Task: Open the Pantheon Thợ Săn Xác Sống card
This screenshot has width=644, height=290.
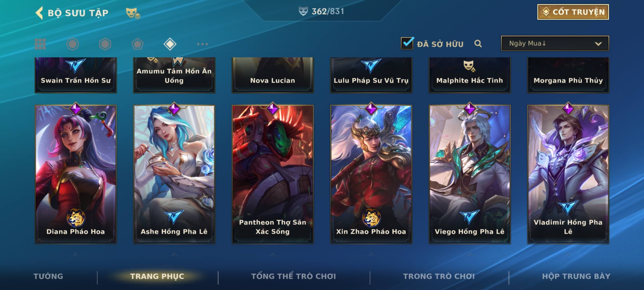Action: pyautogui.click(x=273, y=174)
